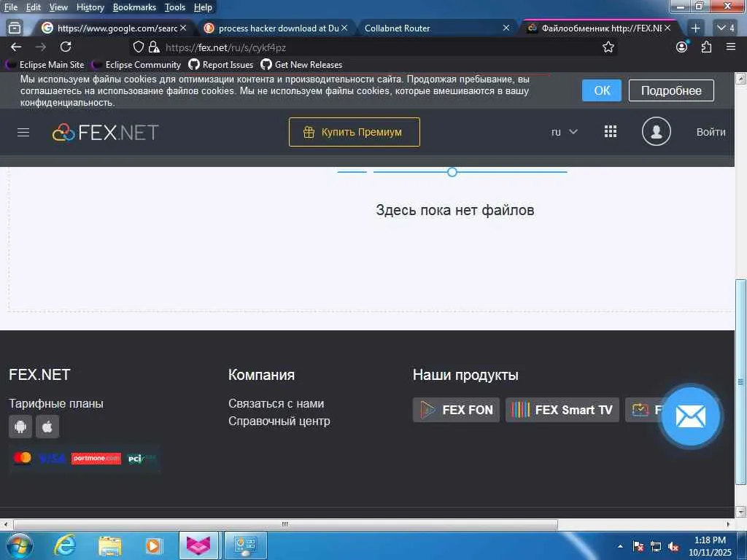This screenshot has width=747, height=560.
Task: Show hidden system tray icons
Action: coord(620,547)
